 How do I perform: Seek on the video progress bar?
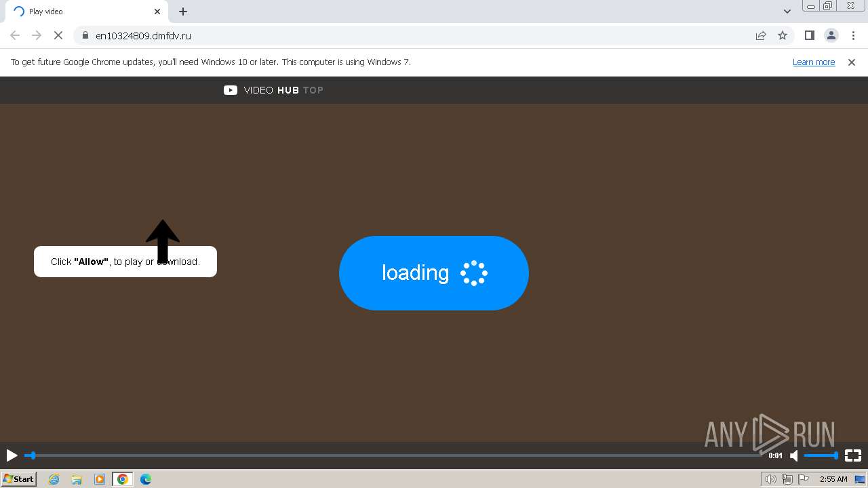pos(393,455)
